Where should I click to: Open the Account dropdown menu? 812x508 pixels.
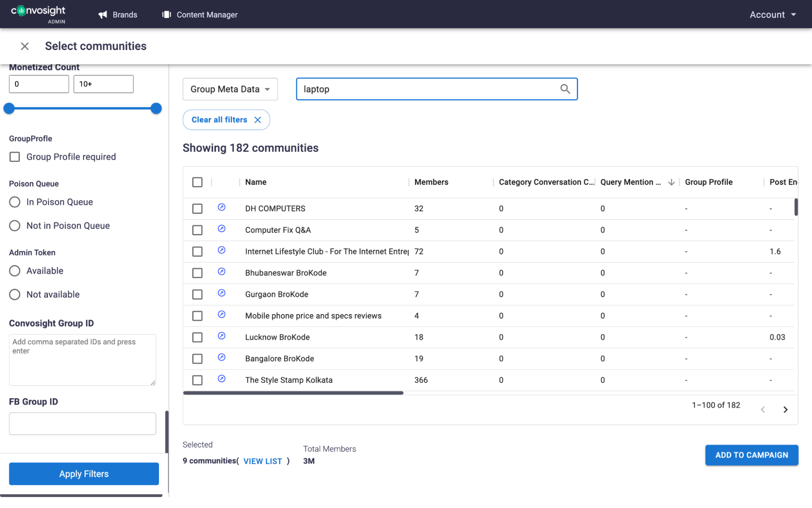(x=772, y=15)
